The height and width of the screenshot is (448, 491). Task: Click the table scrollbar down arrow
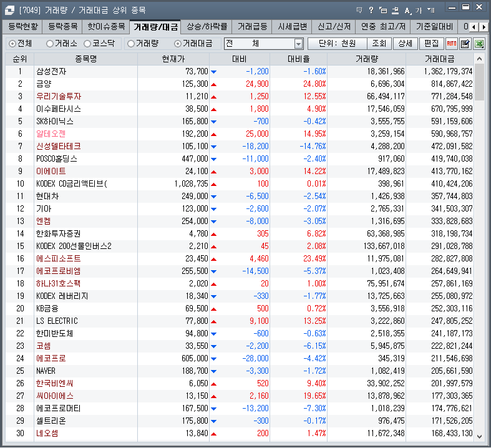click(479, 436)
